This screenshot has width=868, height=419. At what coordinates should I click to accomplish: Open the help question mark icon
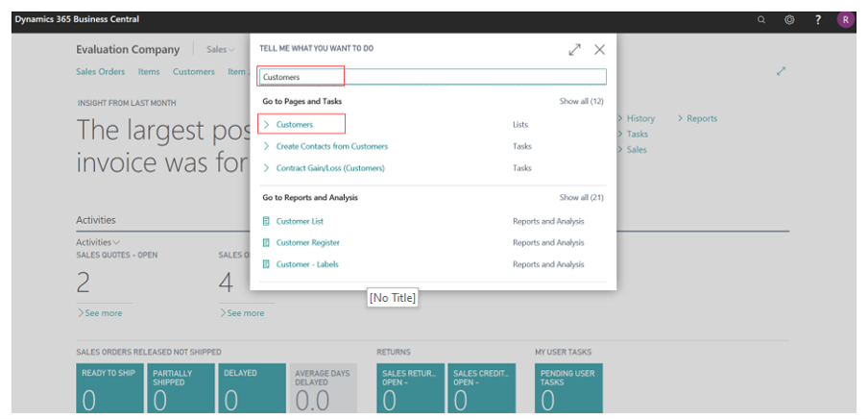pos(818,20)
